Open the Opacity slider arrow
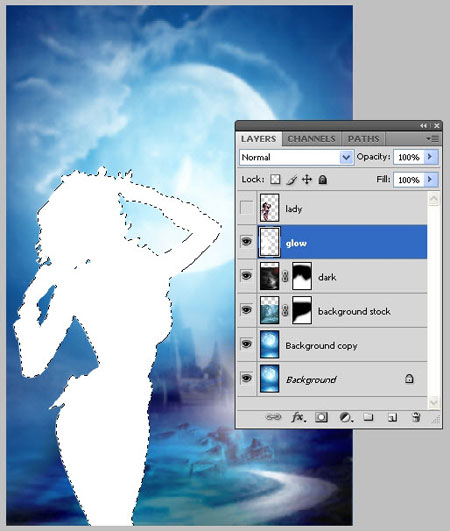The image size is (450, 531). [431, 157]
